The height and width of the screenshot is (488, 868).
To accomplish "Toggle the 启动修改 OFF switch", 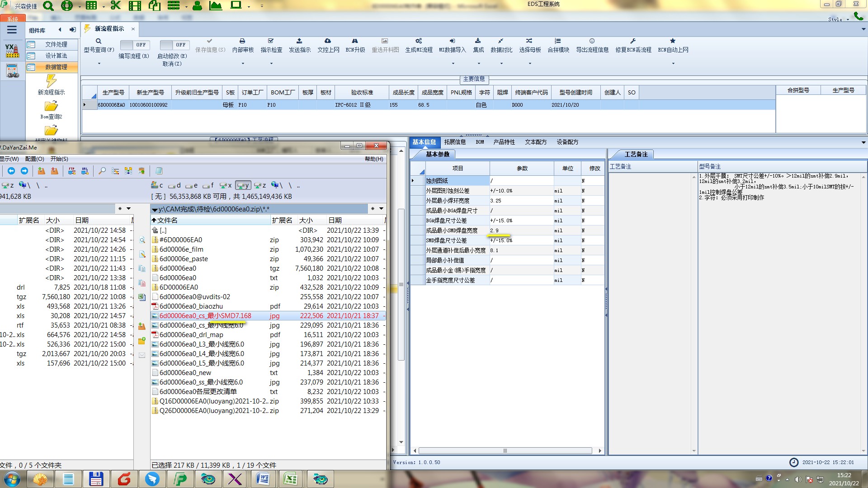I will (x=175, y=45).
